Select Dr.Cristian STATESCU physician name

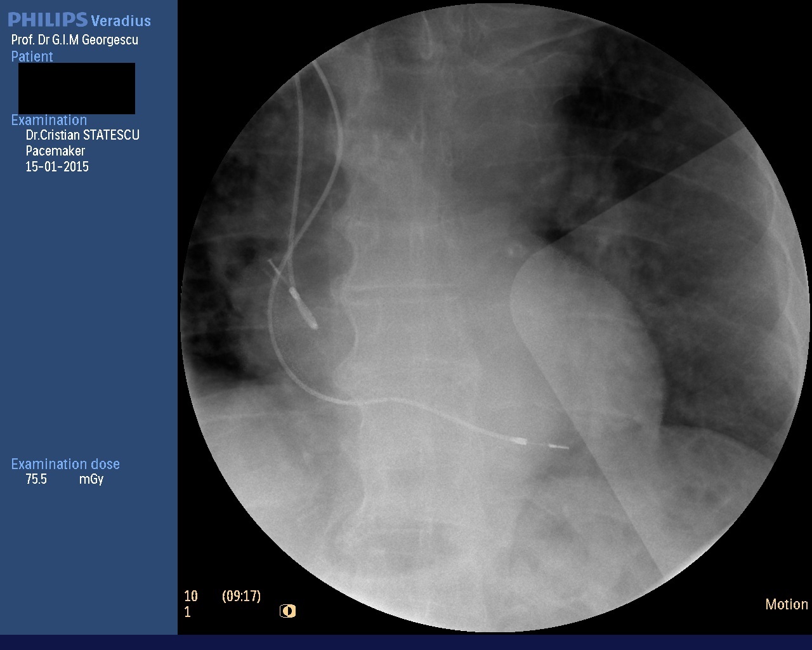pos(82,135)
